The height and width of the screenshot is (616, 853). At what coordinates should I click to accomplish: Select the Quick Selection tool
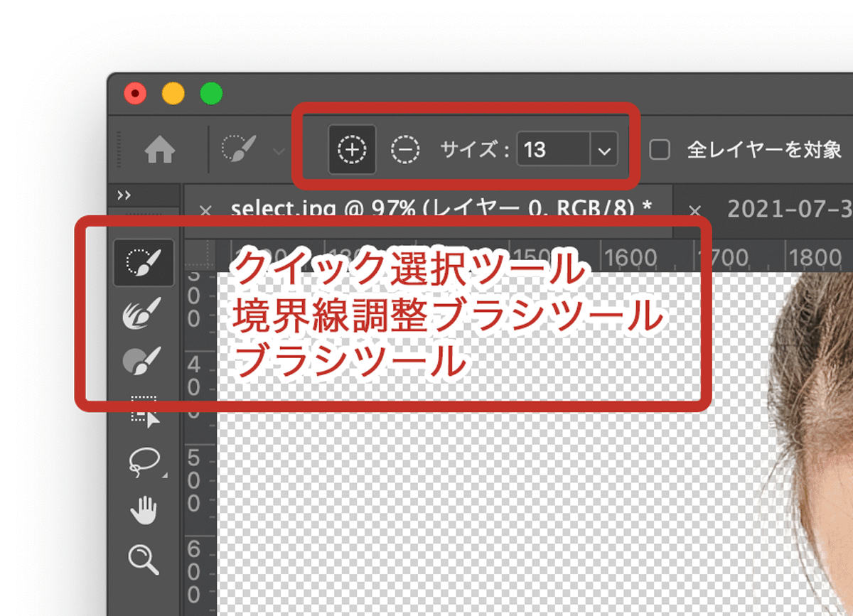coord(144,261)
